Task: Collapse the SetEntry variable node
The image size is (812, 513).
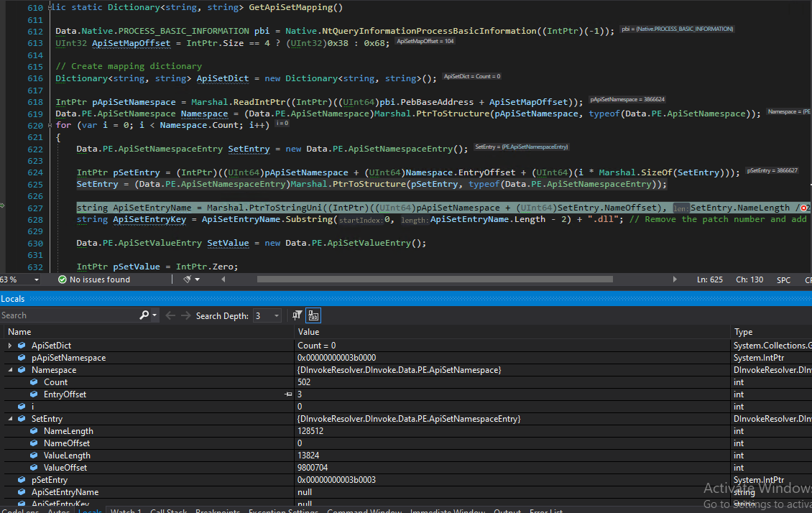Action: (x=10, y=419)
